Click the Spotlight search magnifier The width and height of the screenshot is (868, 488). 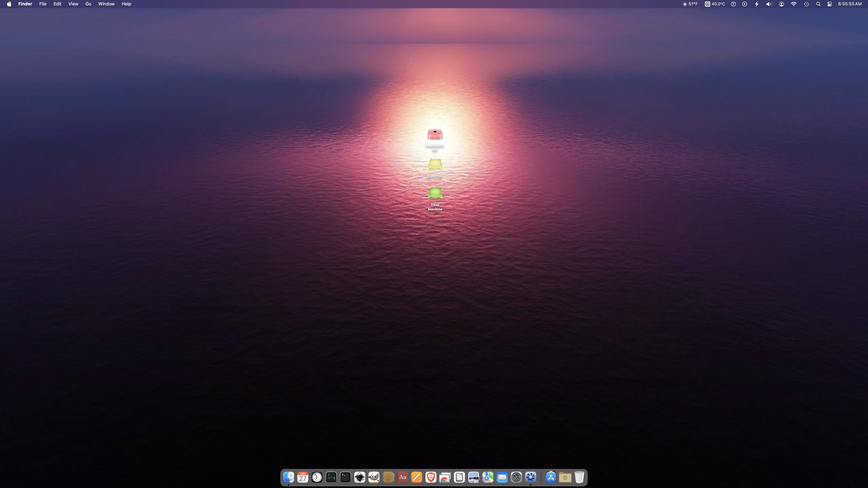[x=818, y=4]
